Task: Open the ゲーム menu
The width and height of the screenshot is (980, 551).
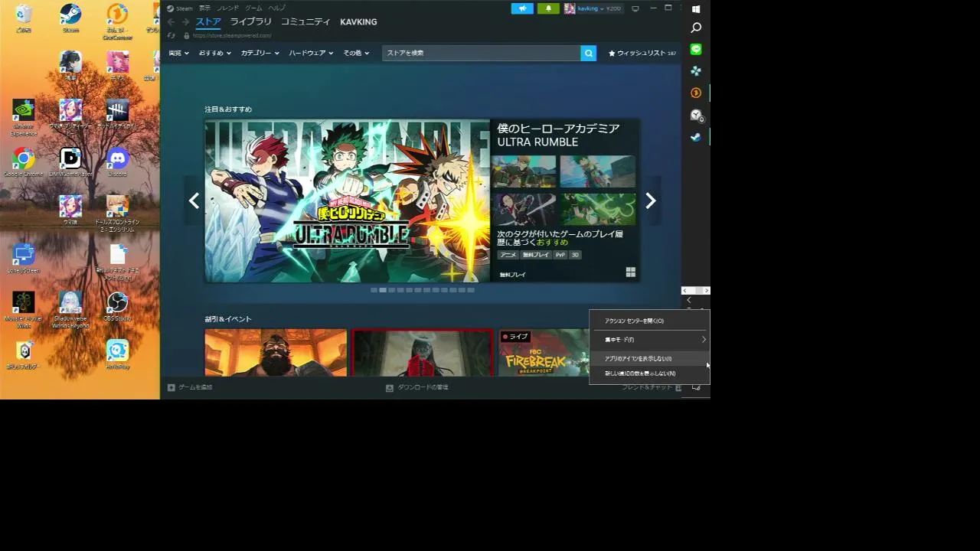Action: click(x=253, y=8)
